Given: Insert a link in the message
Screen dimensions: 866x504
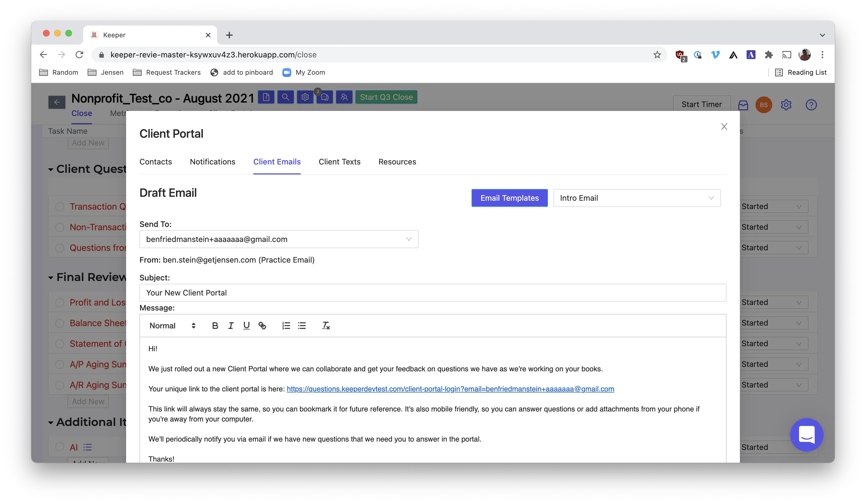Looking at the screenshot, I should pyautogui.click(x=262, y=326).
